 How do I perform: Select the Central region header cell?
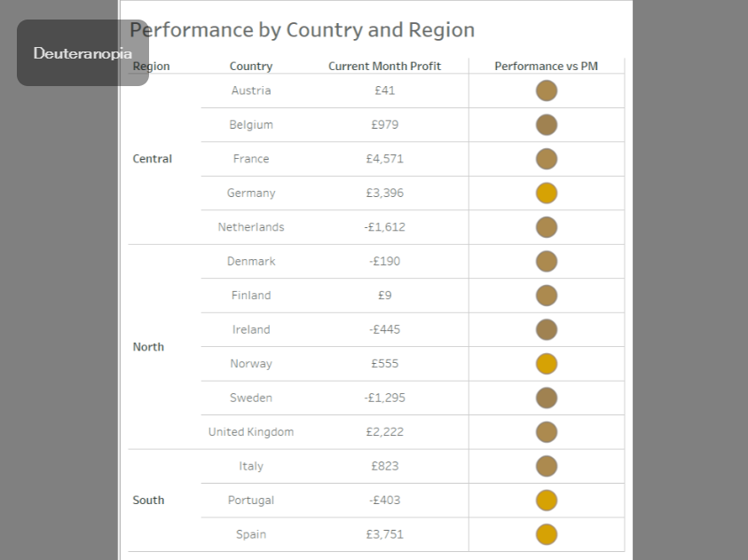[x=153, y=159]
